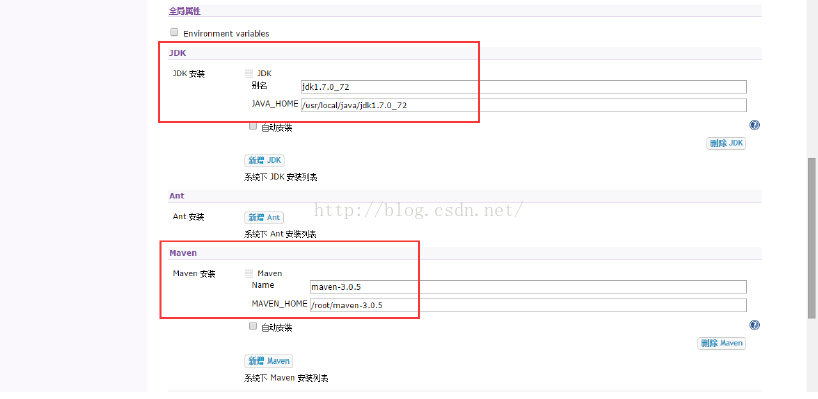Grab the Maven entry drag handle icon

249,273
